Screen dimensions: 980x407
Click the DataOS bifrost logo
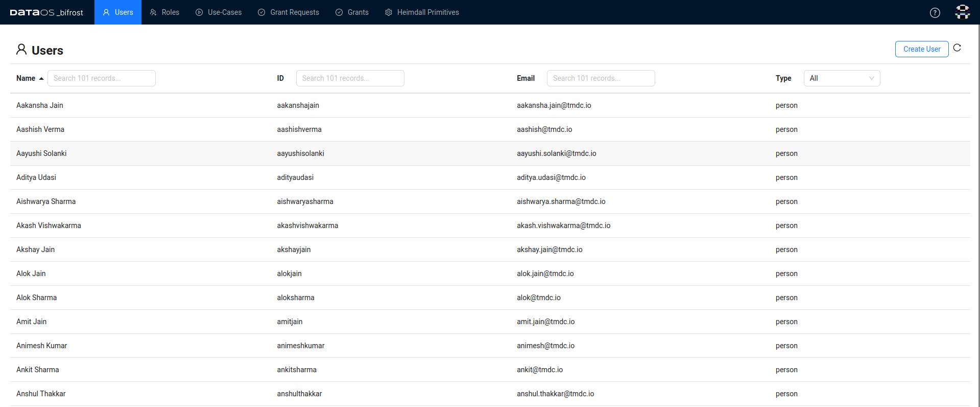46,12
